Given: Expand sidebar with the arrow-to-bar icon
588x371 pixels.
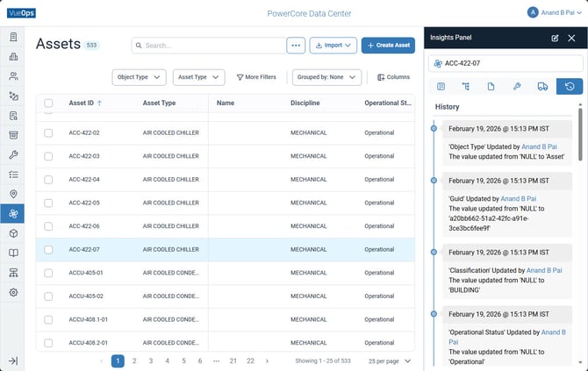Looking at the screenshot, I should click(13, 360).
